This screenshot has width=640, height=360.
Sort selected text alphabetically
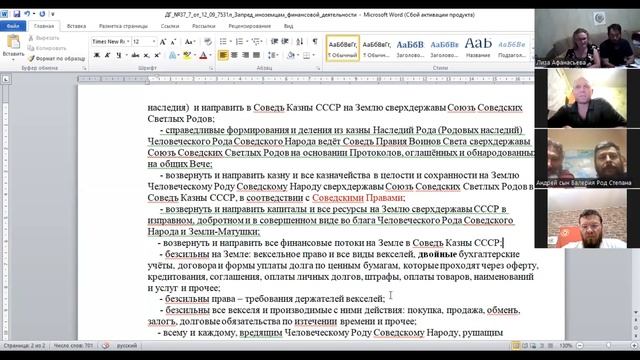(300, 42)
